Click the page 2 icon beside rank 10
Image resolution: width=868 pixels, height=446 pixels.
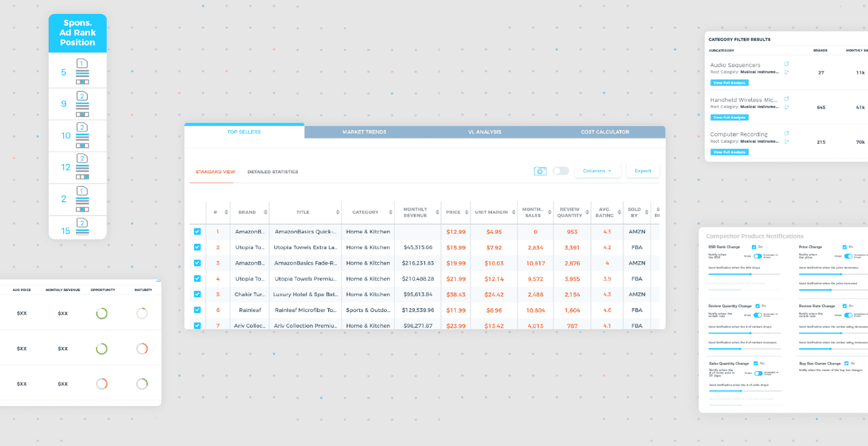(82, 127)
